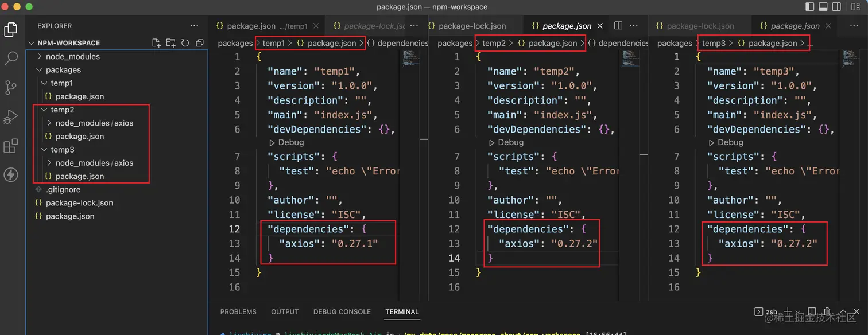Select the TERMINAL panel tab
The image size is (868, 335).
pyautogui.click(x=402, y=311)
